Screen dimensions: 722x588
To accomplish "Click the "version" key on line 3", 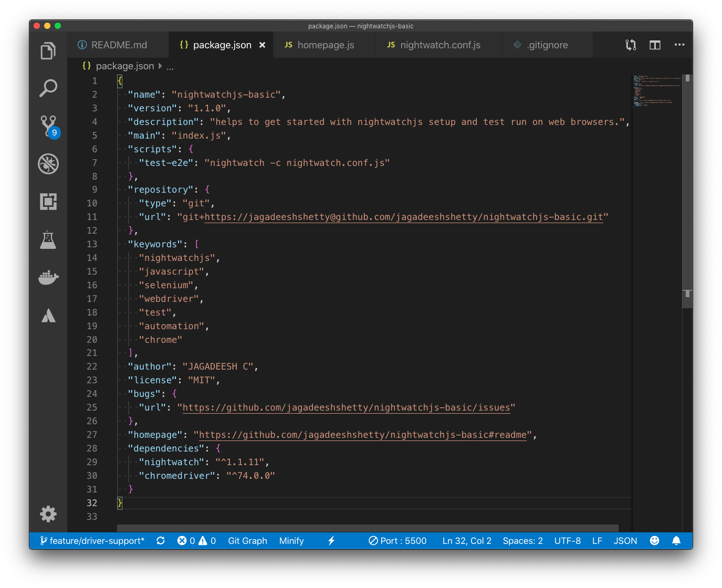I will tap(152, 108).
